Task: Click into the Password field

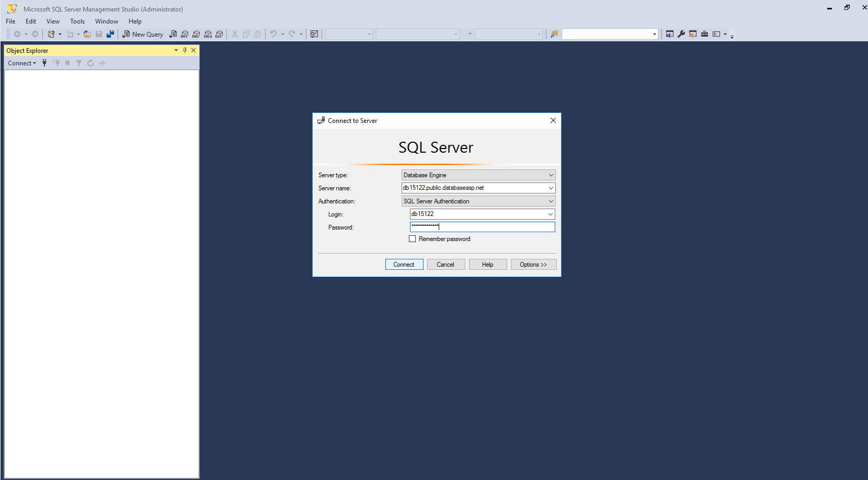Action: point(482,227)
